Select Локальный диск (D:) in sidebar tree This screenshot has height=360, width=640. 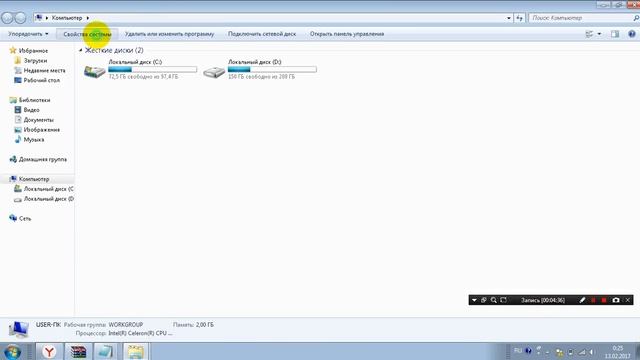(48, 199)
